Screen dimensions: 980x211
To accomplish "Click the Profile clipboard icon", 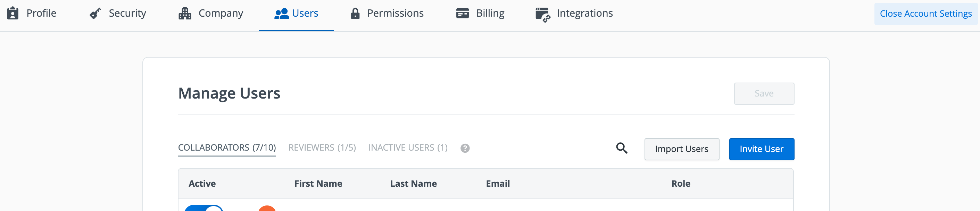I will [13, 13].
